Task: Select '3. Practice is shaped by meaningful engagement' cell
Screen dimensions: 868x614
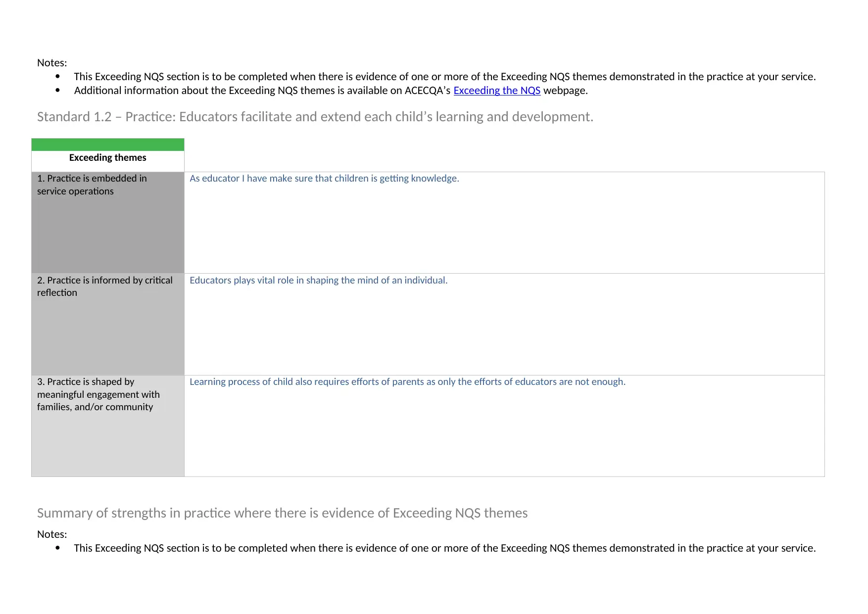Action: pos(108,426)
